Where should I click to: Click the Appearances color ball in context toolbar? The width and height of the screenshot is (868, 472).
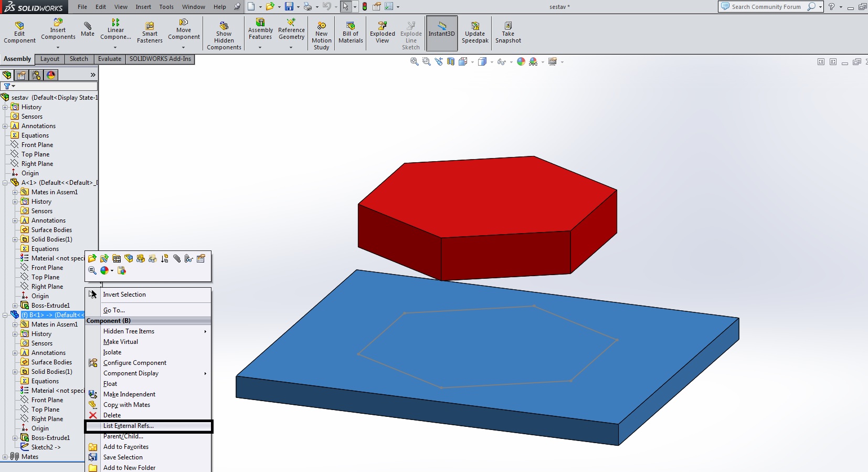pos(104,271)
